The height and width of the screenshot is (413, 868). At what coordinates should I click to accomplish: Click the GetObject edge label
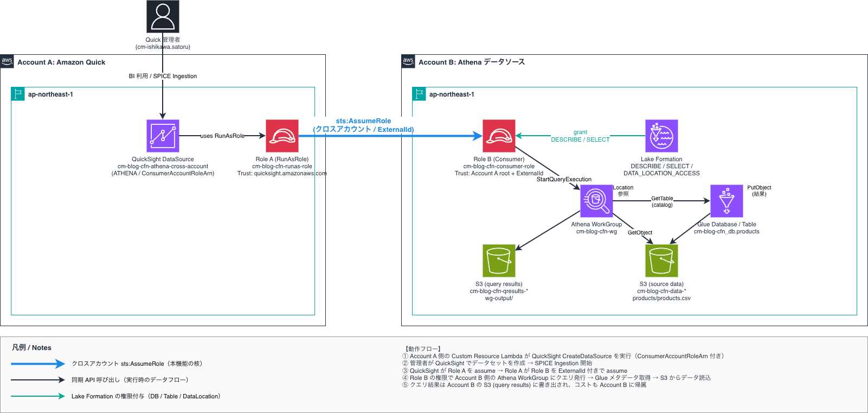(x=640, y=232)
